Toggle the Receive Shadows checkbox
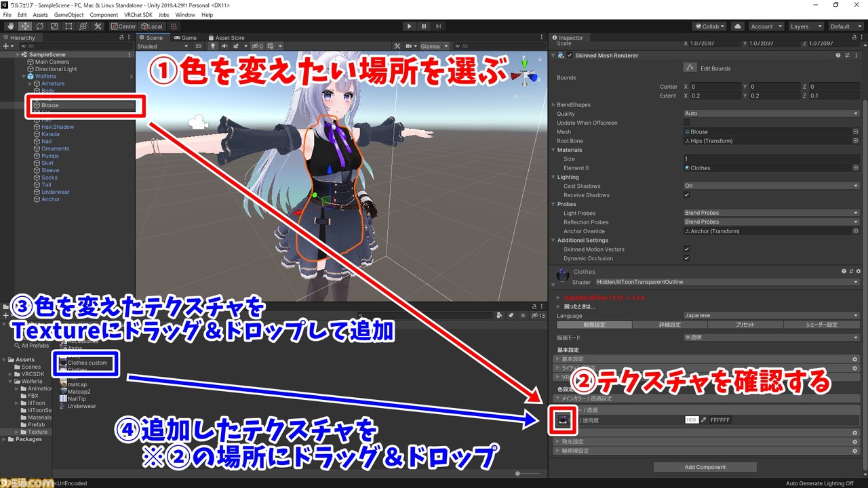The image size is (868, 488). [687, 195]
